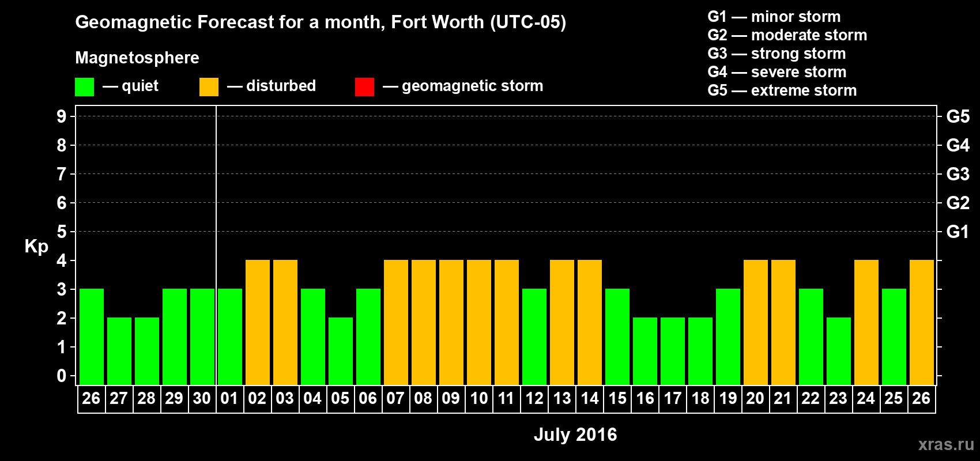Screen dimensions: 980x461
Task: Click the G2 label on right axis
Action: click(x=958, y=203)
